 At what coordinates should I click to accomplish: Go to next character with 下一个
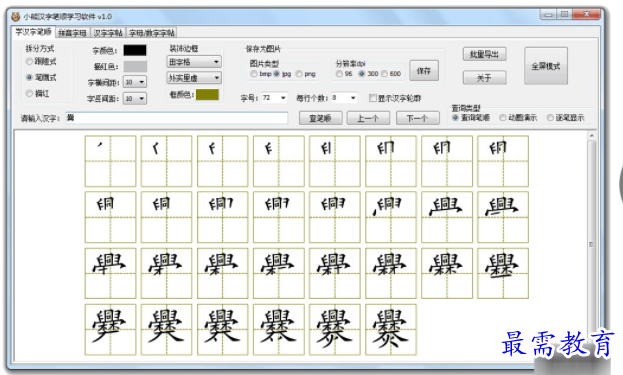(418, 118)
